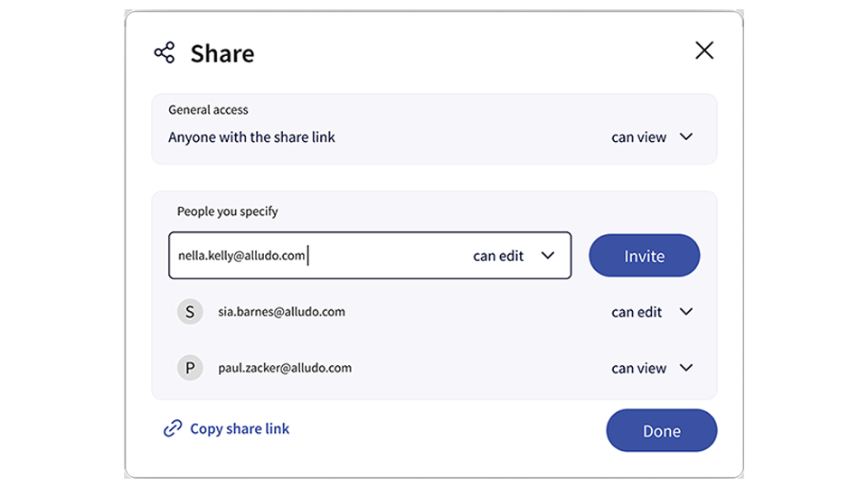Change paul.zacker 'can view' permission
This screenshot has height=488, width=868.
click(x=639, y=368)
